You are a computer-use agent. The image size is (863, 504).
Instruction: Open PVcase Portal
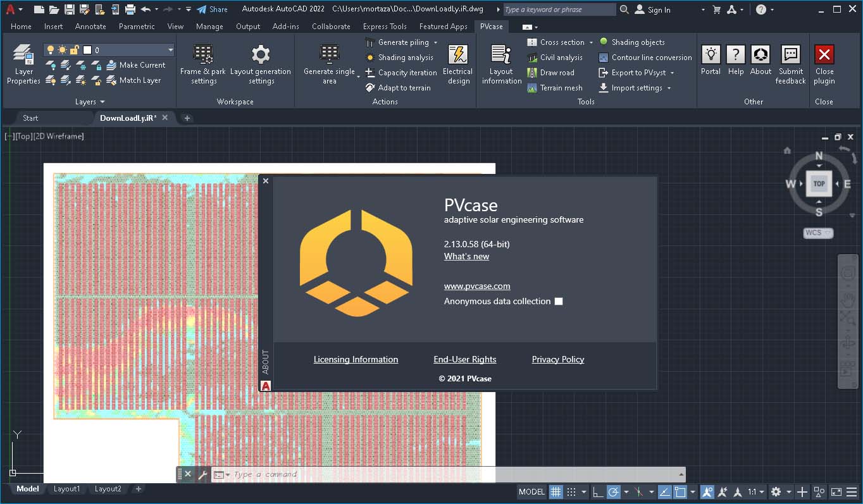[711, 61]
